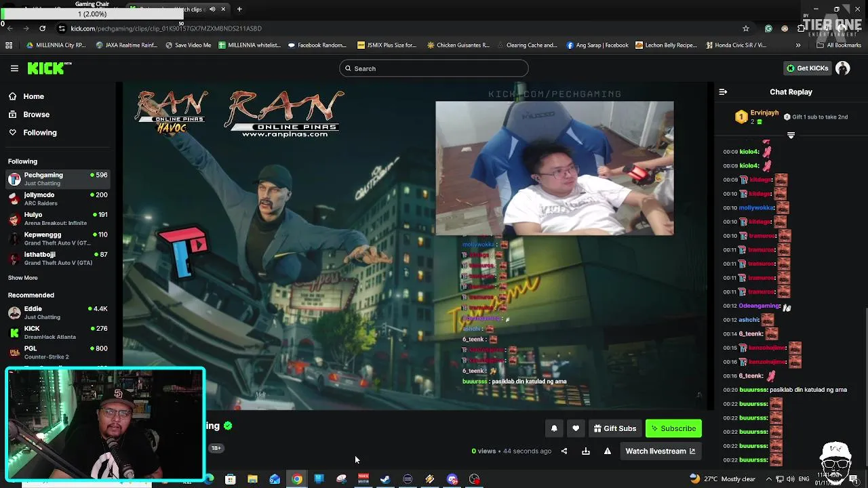This screenshot has height=488, width=868.
Task: Mute the Kick tab audio icon
Action: tap(212, 9)
